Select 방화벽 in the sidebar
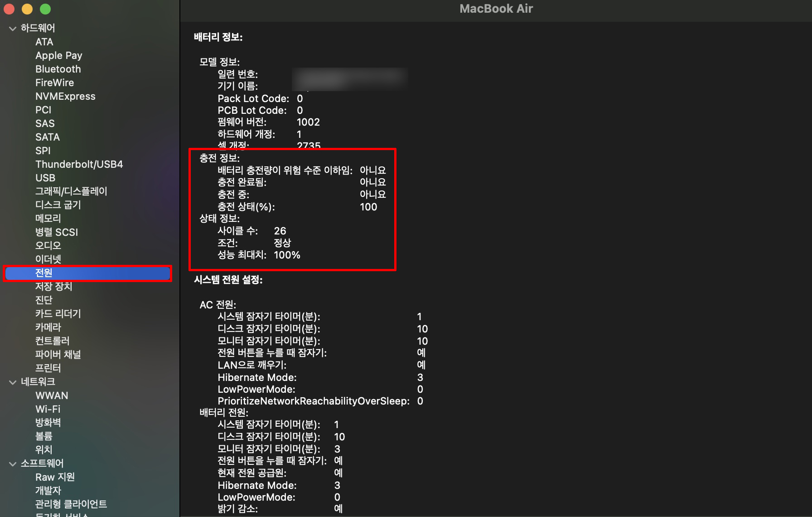812x517 pixels. 48,423
